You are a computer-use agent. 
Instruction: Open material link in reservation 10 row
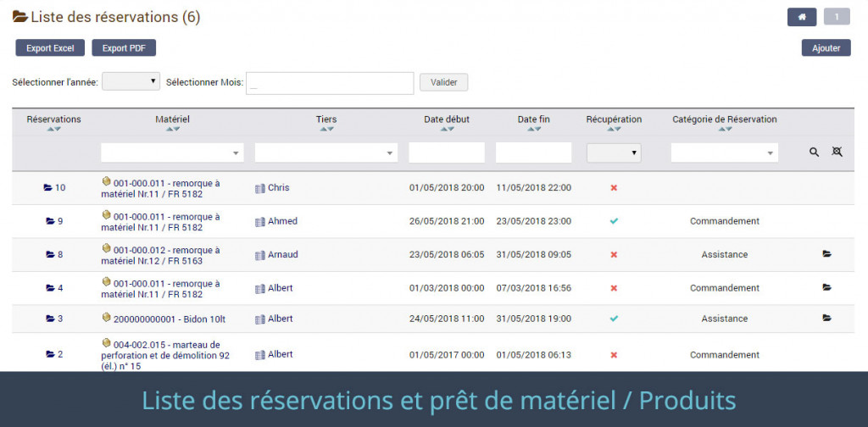click(x=160, y=188)
